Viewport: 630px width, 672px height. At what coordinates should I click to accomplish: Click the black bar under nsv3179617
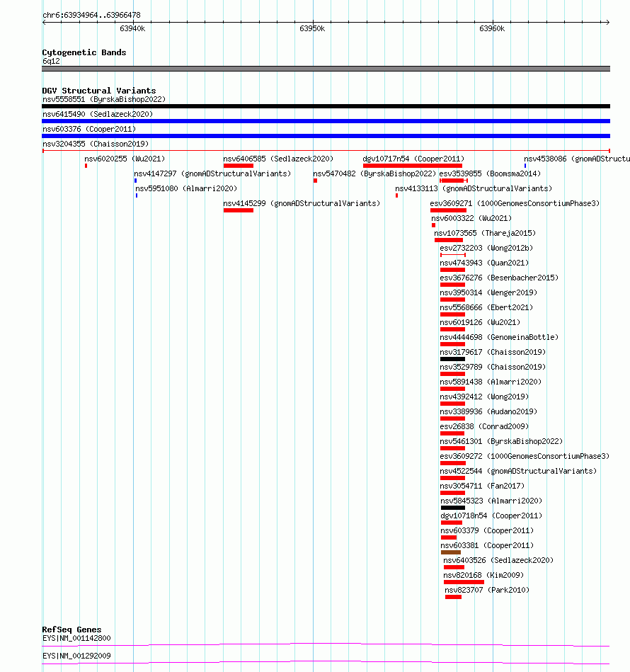pyautogui.click(x=452, y=359)
